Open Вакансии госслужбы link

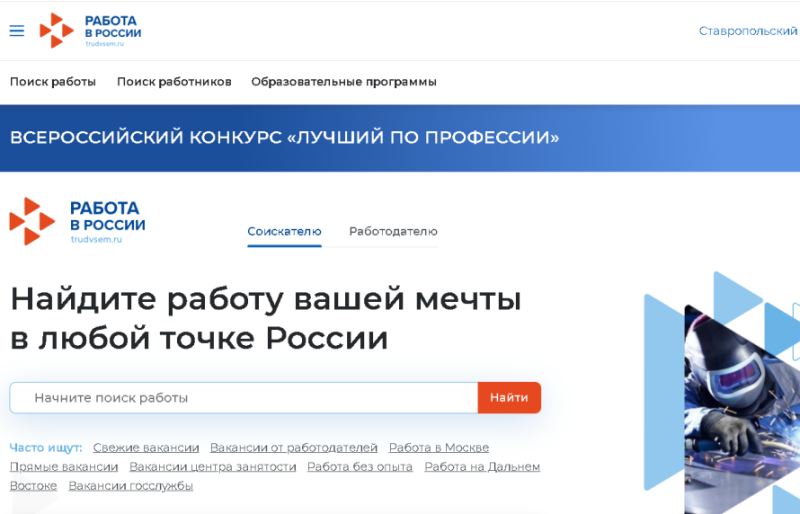131,485
